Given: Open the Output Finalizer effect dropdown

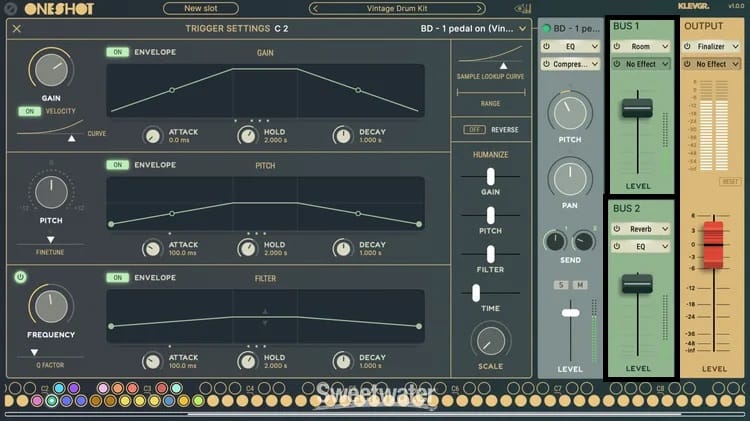Looking at the screenshot, I should [x=711, y=46].
